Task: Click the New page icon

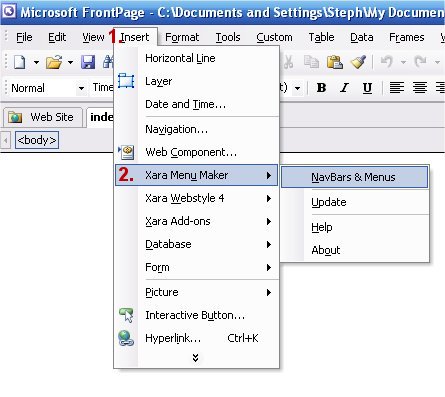Action: (x=19, y=62)
